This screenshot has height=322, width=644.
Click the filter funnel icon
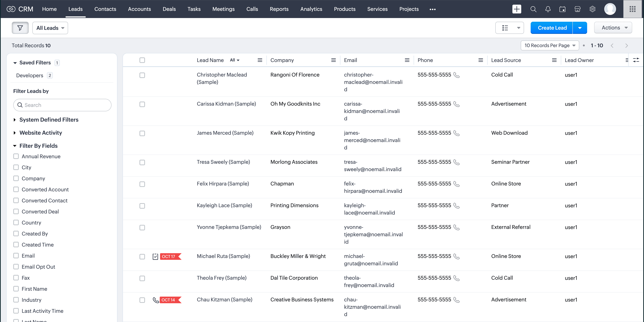(20, 28)
